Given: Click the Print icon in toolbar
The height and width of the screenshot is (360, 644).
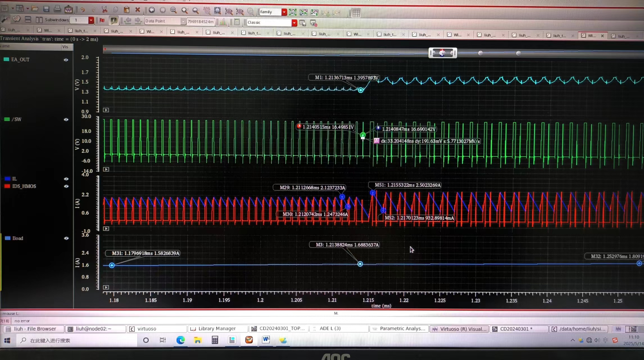Looking at the screenshot, I should tap(57, 9).
